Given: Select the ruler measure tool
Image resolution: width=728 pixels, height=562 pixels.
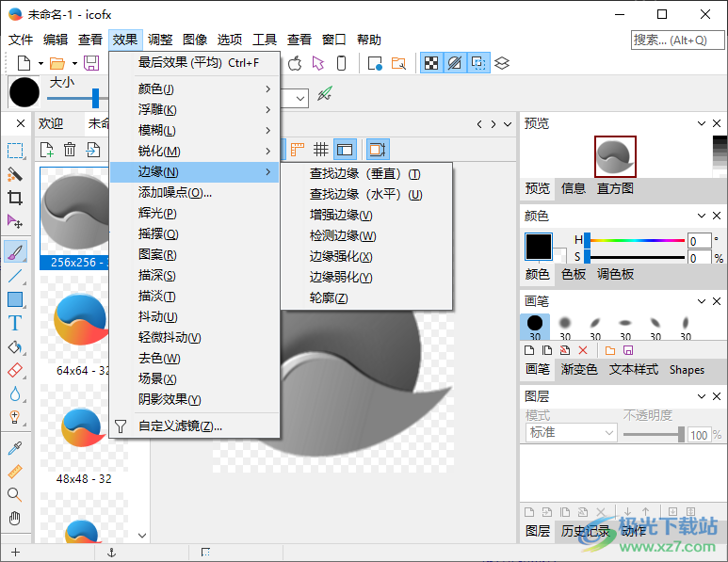Looking at the screenshot, I should pyautogui.click(x=15, y=472).
